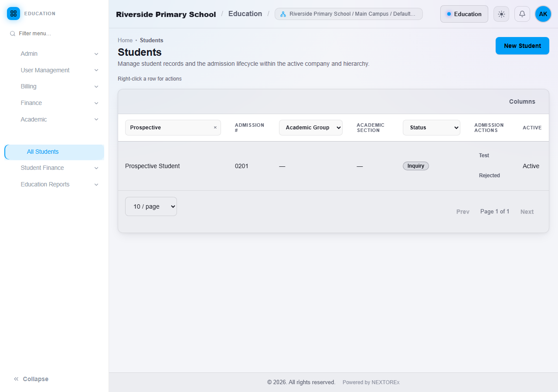
Task: Expand the User Management menu section
Action: pyautogui.click(x=60, y=70)
